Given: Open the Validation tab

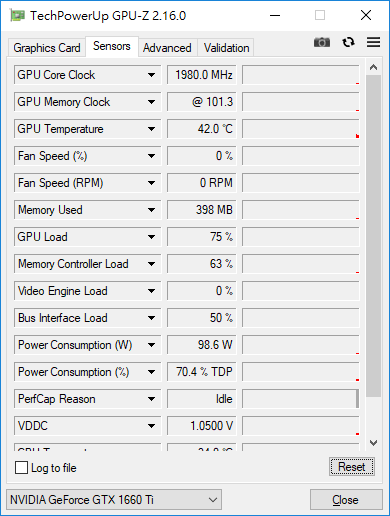Looking at the screenshot, I should coord(226,48).
